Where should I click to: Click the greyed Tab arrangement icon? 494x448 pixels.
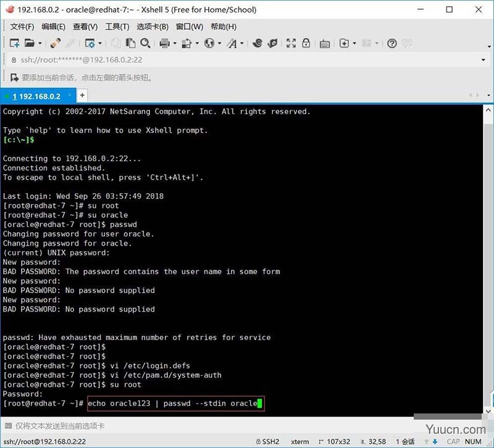(x=366, y=43)
